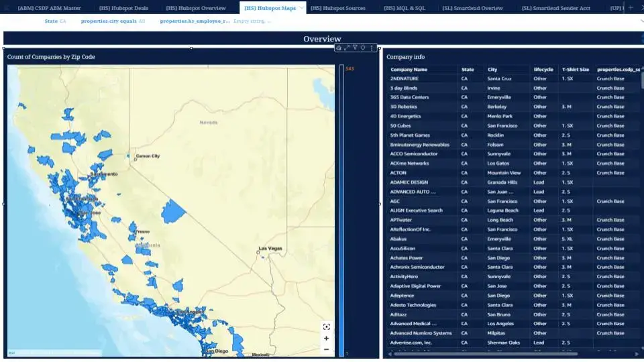Viewport: 644px width, 362px height.
Task: Zoom in on the map
Action: point(327,339)
